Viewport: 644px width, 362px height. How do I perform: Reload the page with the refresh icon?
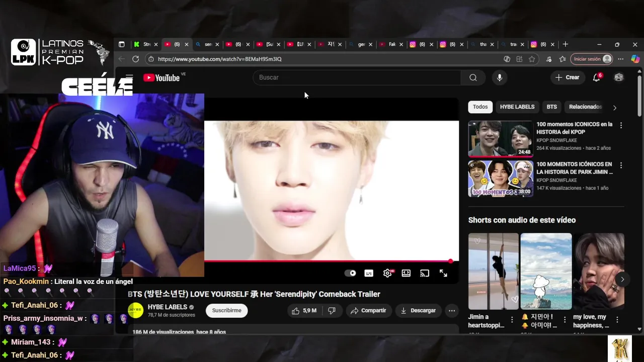point(135,59)
